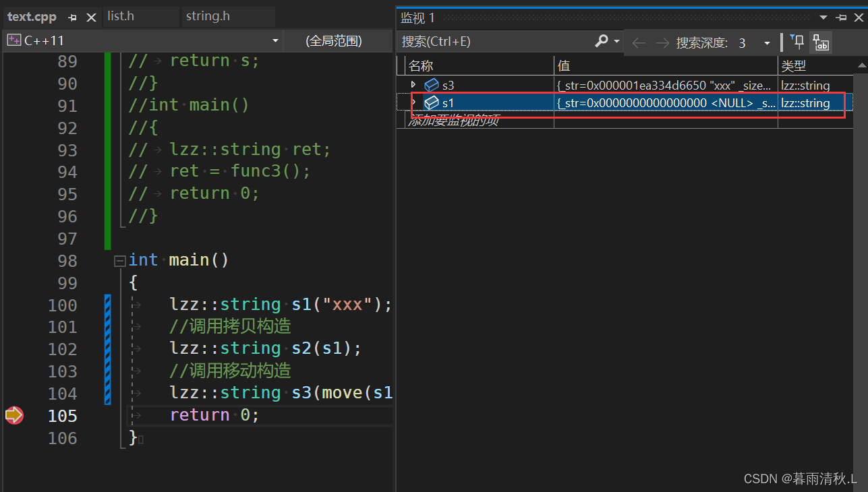Screen dimensions: 868x492
Task: Select the s1 watch row name
Action: click(449, 103)
